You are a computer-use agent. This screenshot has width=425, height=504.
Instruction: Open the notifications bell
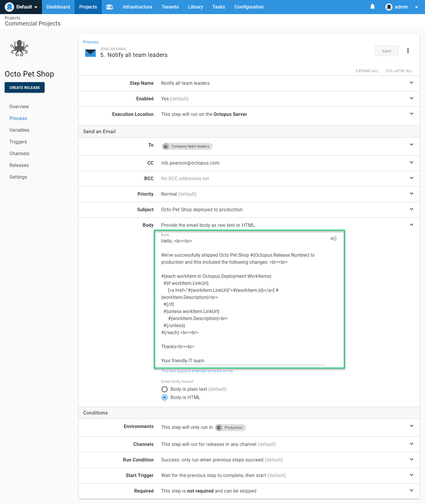point(372,7)
